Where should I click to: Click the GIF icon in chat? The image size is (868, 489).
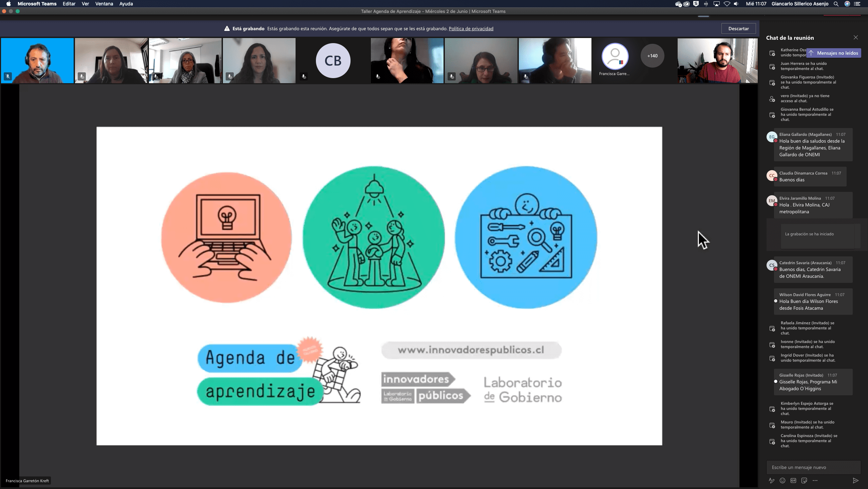tap(793, 481)
